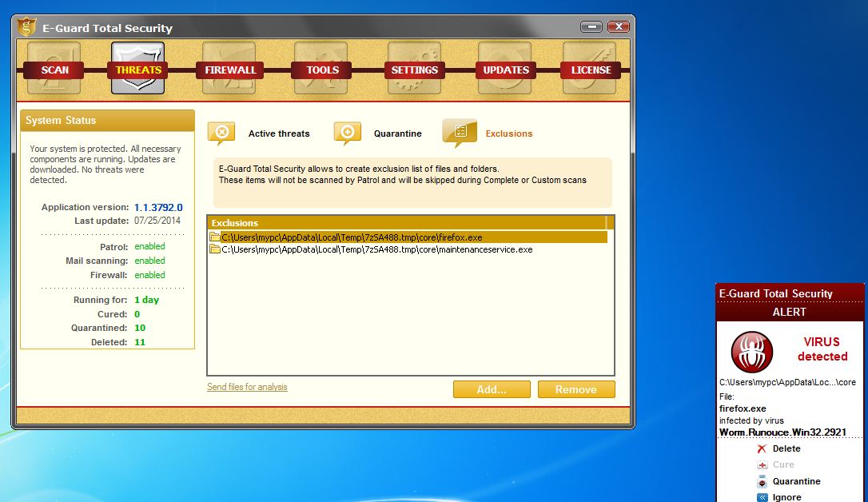Screen dimensions: 868x502
Task: Select the Exclusions view label
Action: click(x=509, y=133)
